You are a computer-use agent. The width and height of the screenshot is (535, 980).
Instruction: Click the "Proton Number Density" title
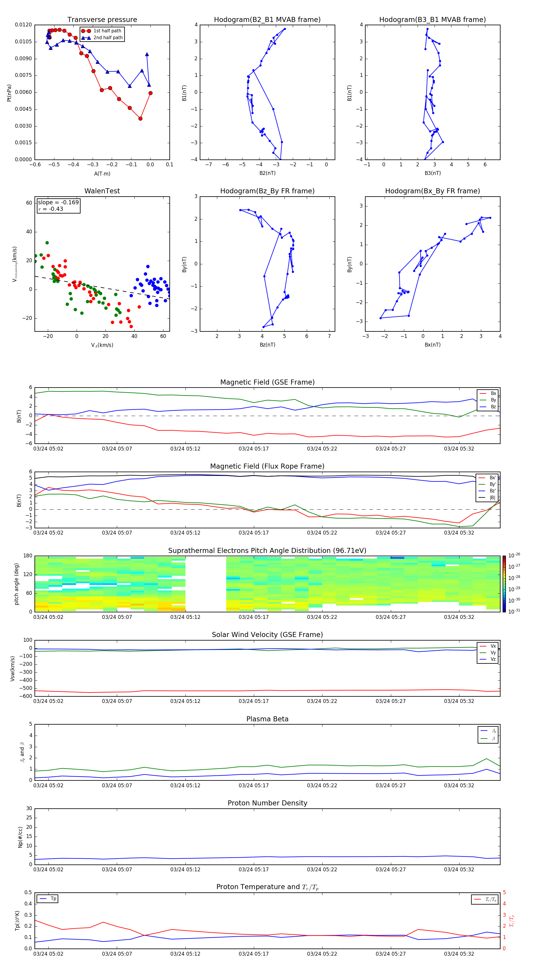click(267, 803)
